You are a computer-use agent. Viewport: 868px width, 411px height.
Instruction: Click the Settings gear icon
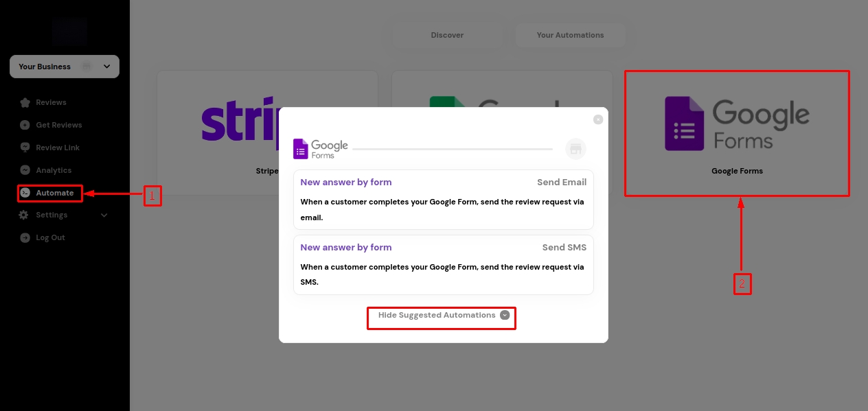pyautogui.click(x=25, y=215)
